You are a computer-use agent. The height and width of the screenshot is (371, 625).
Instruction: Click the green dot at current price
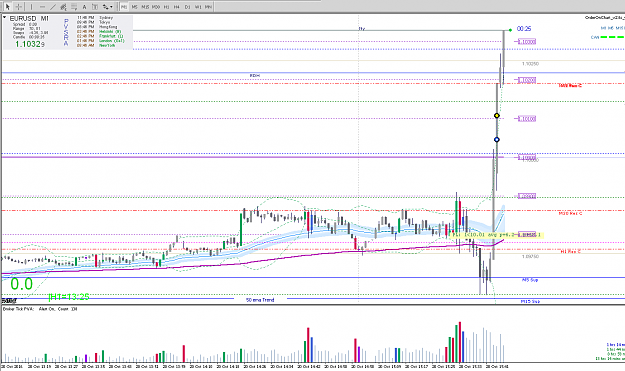point(510,30)
